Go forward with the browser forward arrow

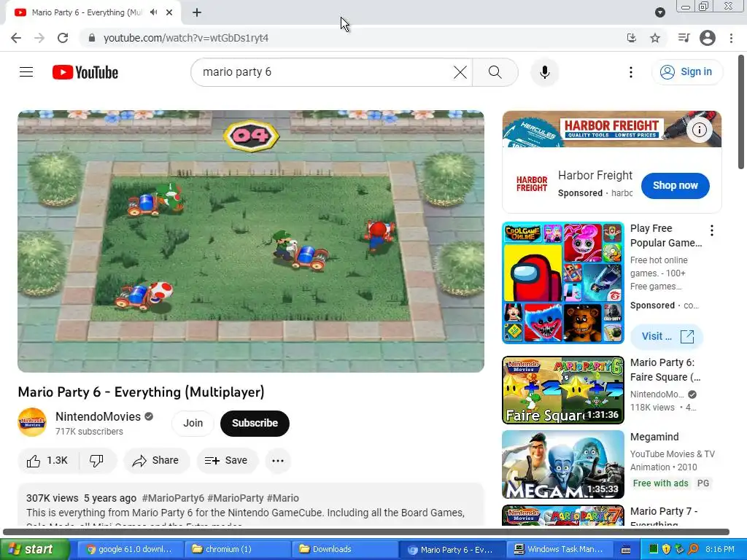point(39,38)
